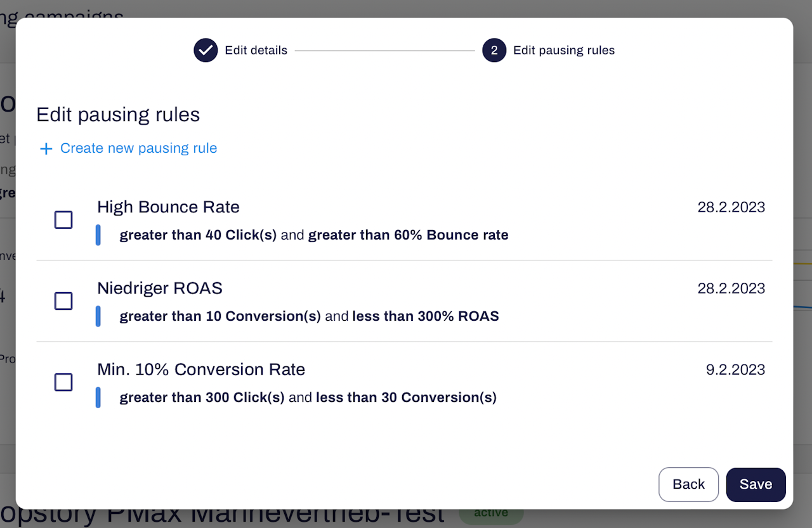Screen dimensions: 812x528
Task: Click the step 2 number circle
Action: [494, 50]
